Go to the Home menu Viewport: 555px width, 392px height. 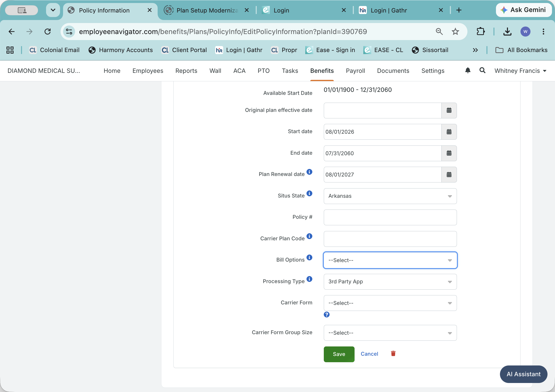click(x=112, y=71)
